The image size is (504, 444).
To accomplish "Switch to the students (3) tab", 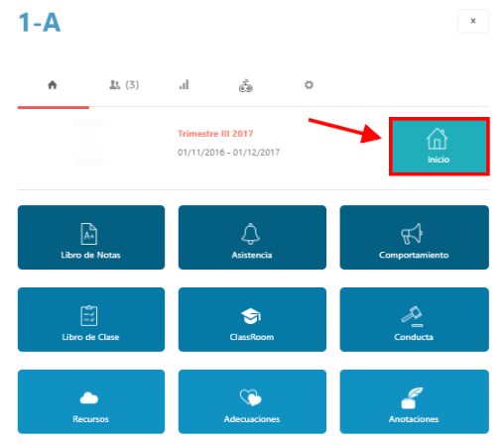I will [124, 85].
